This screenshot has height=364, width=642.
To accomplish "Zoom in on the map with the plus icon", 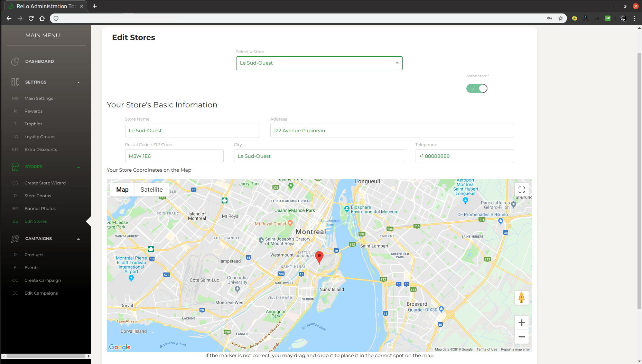I will click(x=522, y=322).
